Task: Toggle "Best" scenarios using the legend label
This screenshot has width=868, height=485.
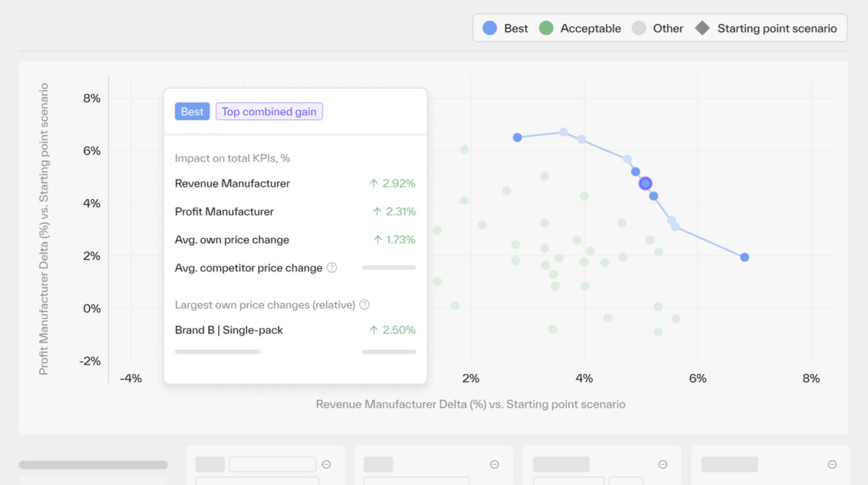Action: coord(515,28)
